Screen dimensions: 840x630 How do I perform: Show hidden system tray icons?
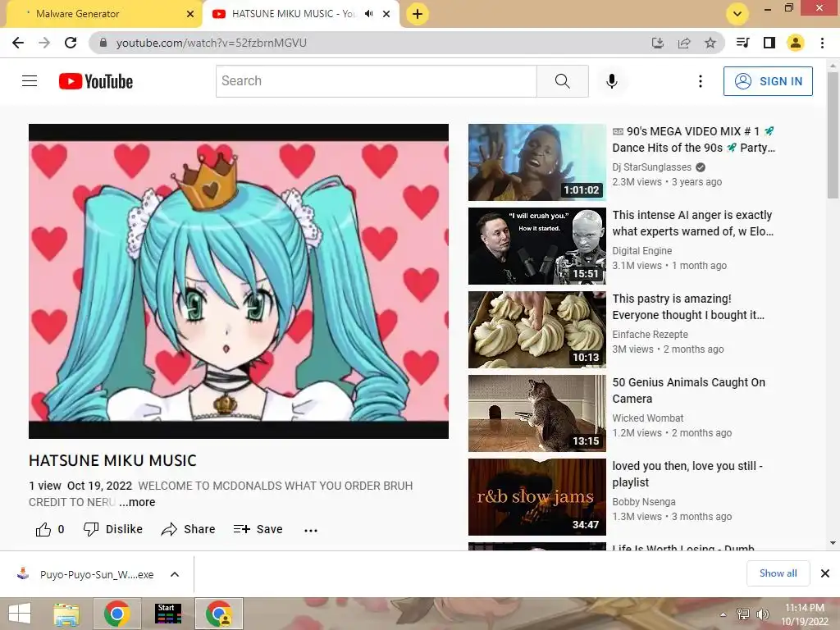(724, 615)
